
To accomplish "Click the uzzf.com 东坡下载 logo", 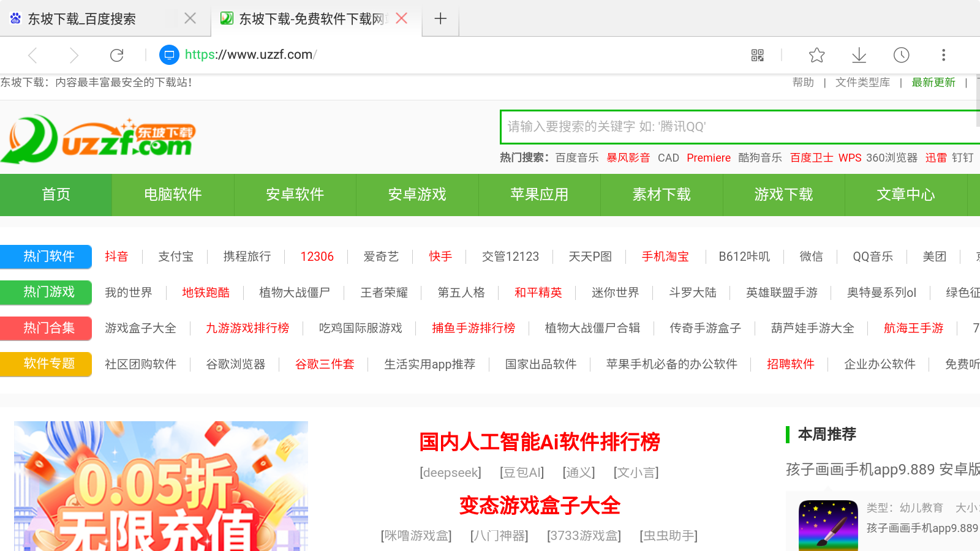I will pyautogui.click(x=98, y=140).
